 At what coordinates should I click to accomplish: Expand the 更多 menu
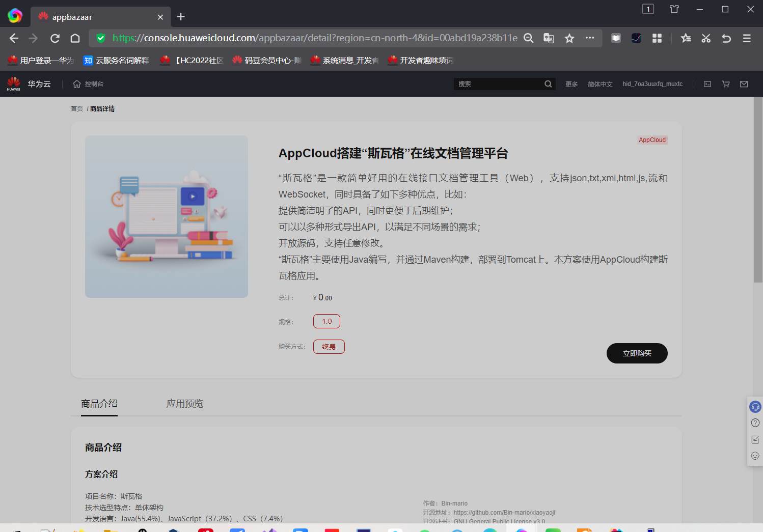coord(571,85)
